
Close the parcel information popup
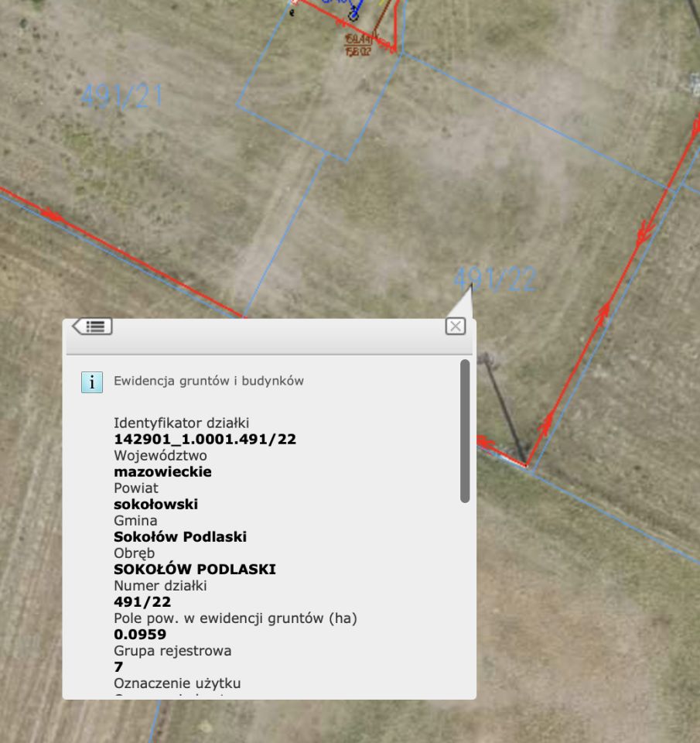point(455,327)
